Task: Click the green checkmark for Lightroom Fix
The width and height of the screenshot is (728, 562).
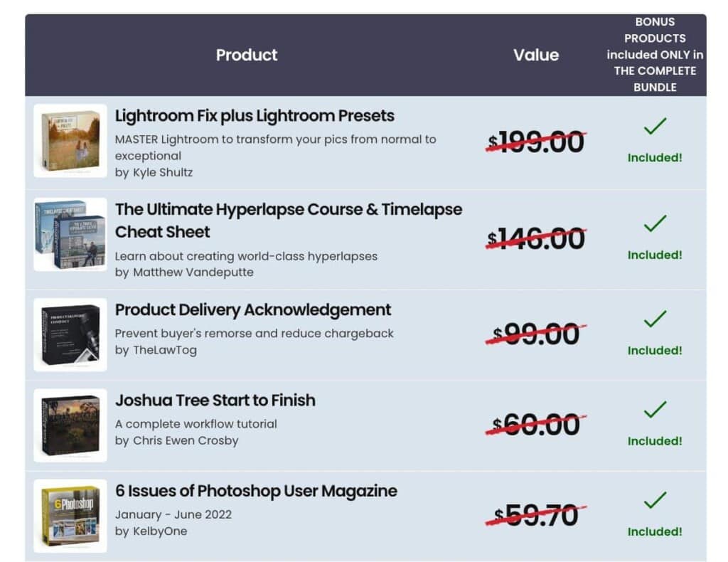Action: pyautogui.click(x=655, y=126)
